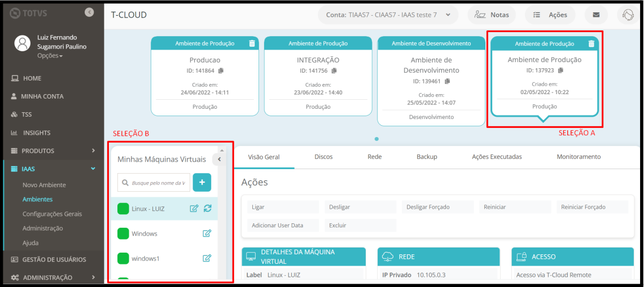Open the Opções dropdown under user name

50,55
